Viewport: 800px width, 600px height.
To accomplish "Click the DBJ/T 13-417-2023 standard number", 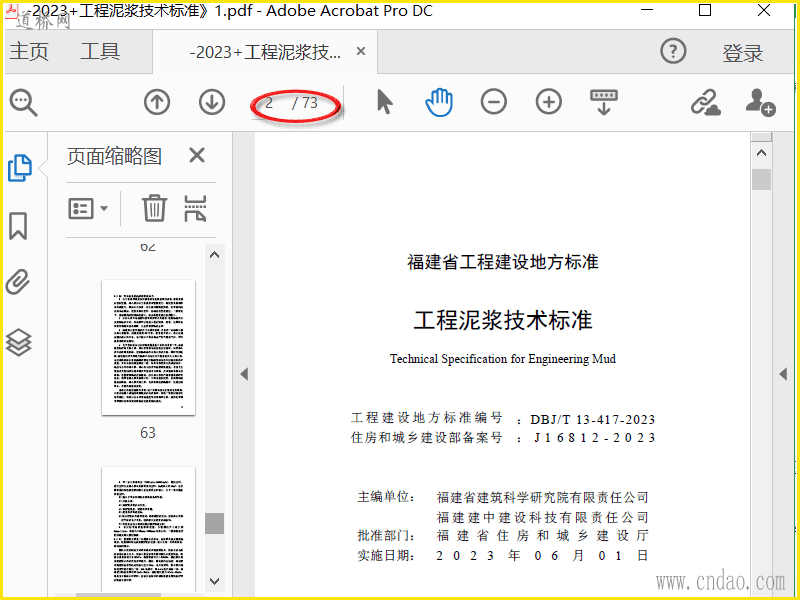I will click(592, 420).
